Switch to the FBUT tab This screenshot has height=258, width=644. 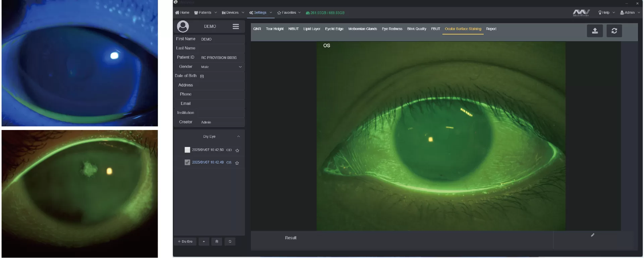tap(436, 29)
